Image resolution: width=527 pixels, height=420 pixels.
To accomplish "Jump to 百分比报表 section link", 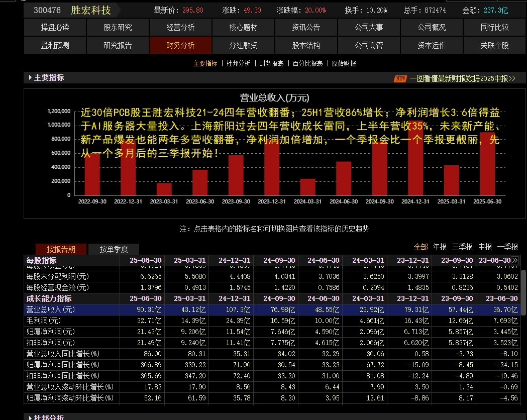I will (x=307, y=63).
